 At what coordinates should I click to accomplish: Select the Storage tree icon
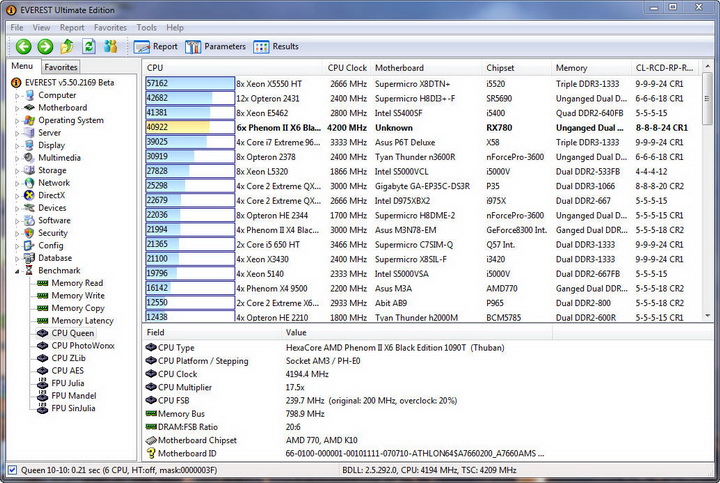[30, 170]
